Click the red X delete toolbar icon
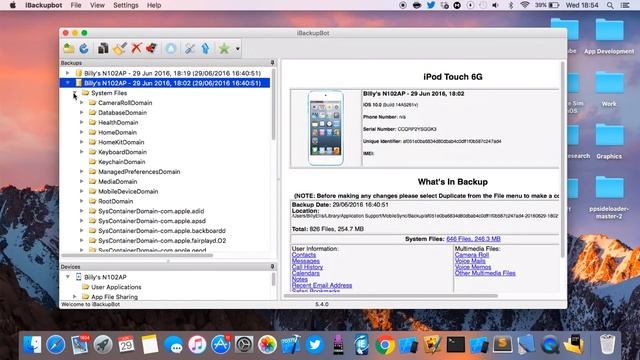Screen dimensions: 640x360 [136, 48]
